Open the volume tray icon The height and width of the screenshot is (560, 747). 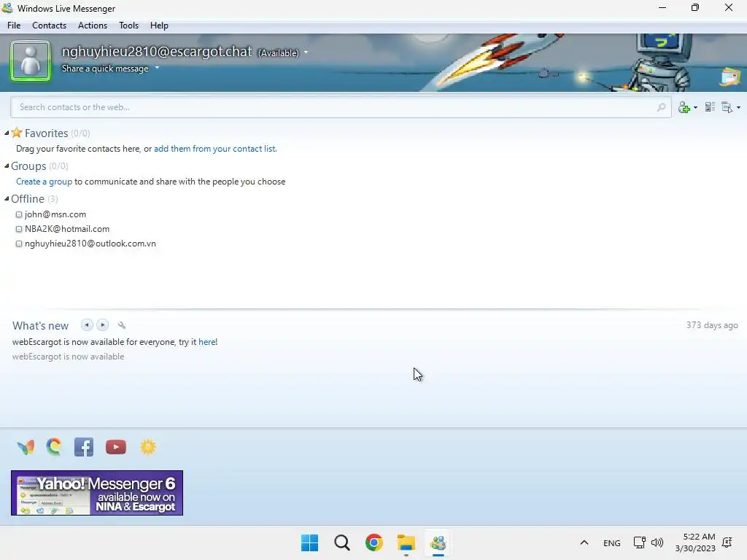pos(657,542)
